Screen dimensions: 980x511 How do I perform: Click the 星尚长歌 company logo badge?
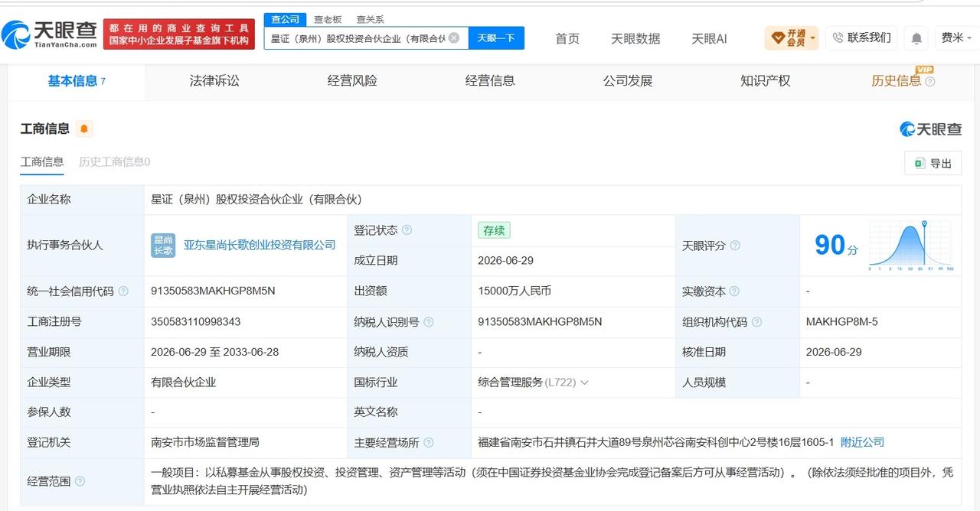point(163,246)
